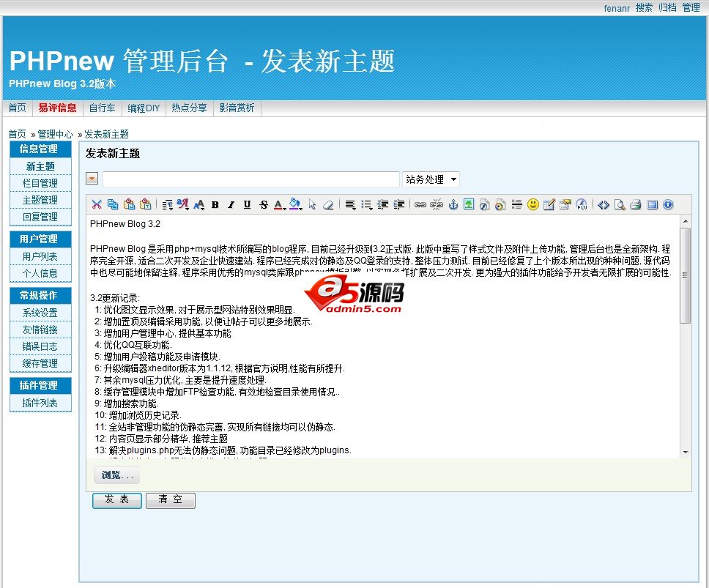709x588 pixels.
Task: Open the text alignment menu
Action: click(x=350, y=205)
